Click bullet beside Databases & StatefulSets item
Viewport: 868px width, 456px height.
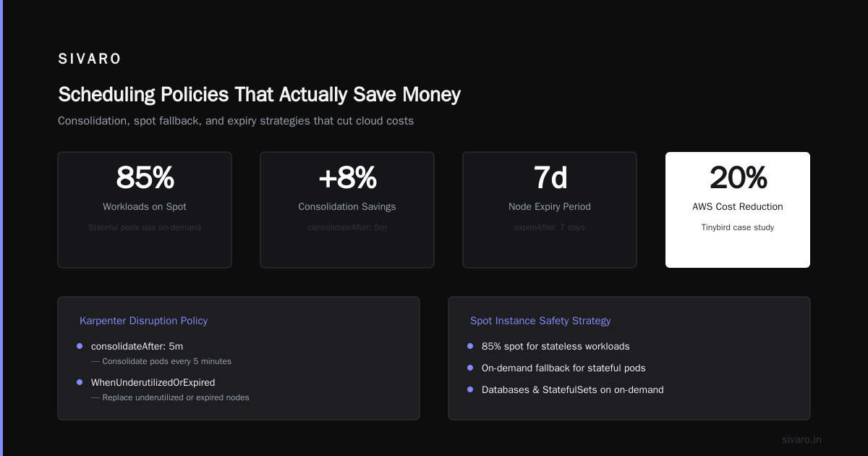coord(470,389)
